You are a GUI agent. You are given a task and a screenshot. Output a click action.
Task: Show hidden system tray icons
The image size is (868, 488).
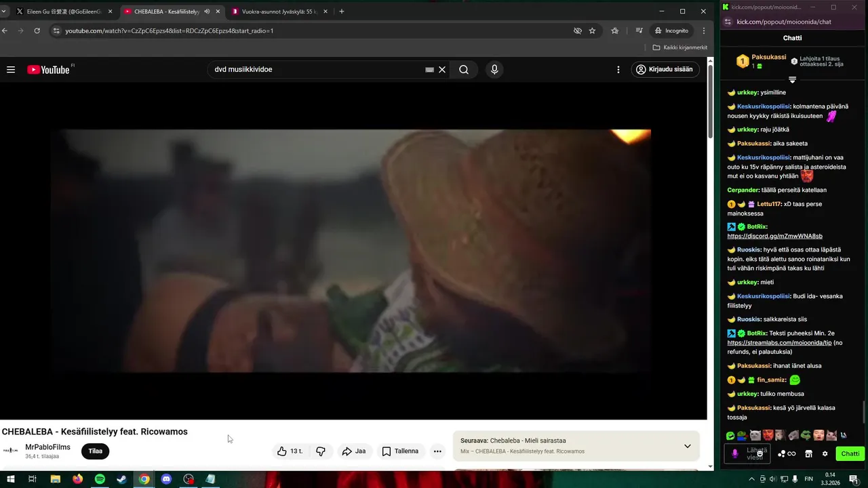click(x=751, y=479)
